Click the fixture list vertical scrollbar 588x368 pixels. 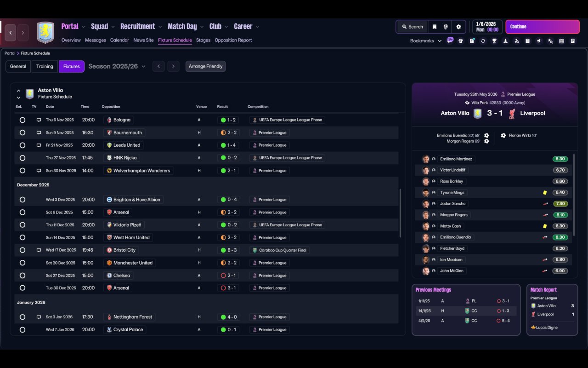coord(401,213)
